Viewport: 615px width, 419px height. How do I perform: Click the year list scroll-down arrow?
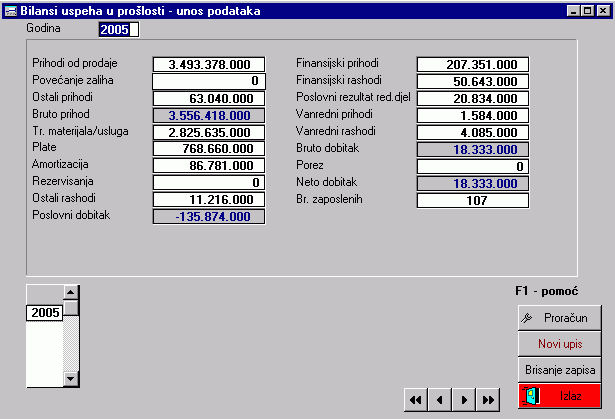click(71, 379)
